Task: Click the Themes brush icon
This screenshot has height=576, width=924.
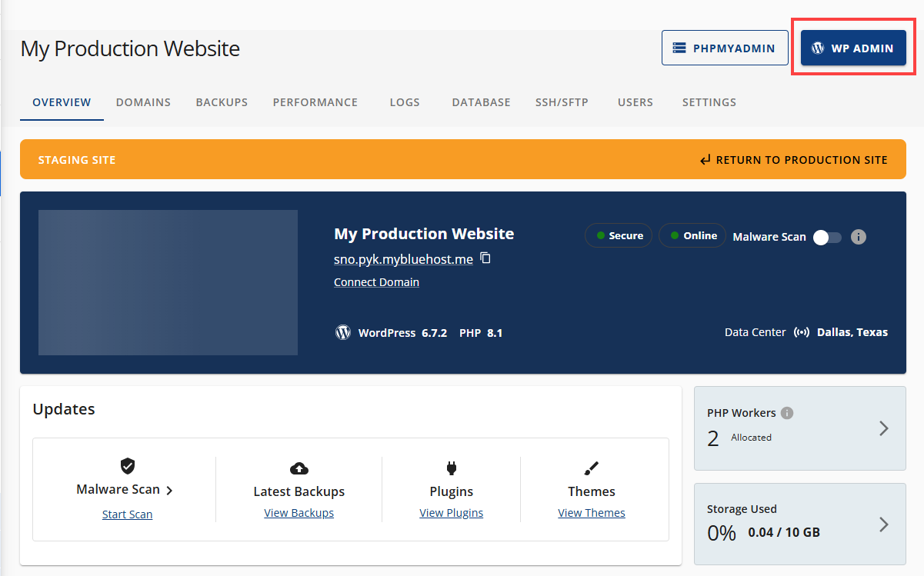Action: click(591, 468)
